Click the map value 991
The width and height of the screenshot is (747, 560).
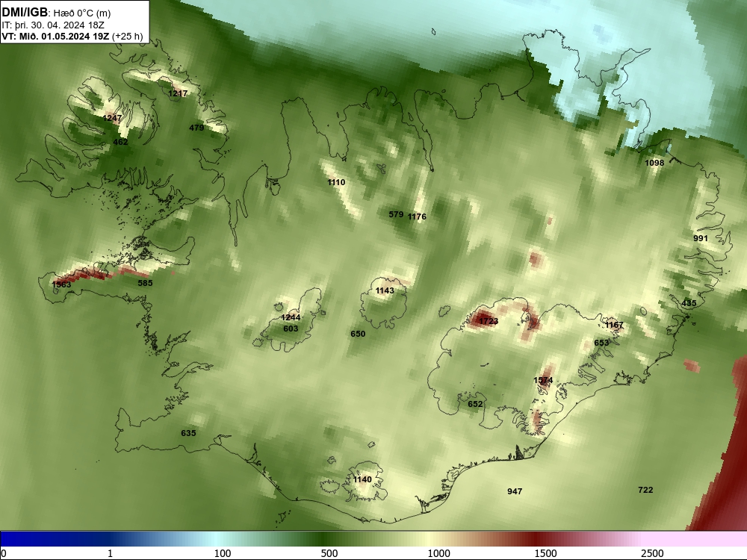tap(701, 238)
